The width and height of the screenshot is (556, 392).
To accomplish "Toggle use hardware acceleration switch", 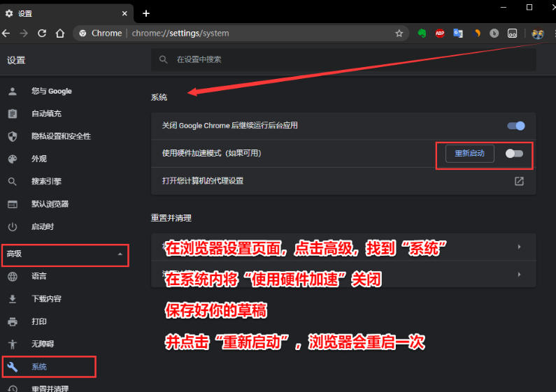I will 514,153.
